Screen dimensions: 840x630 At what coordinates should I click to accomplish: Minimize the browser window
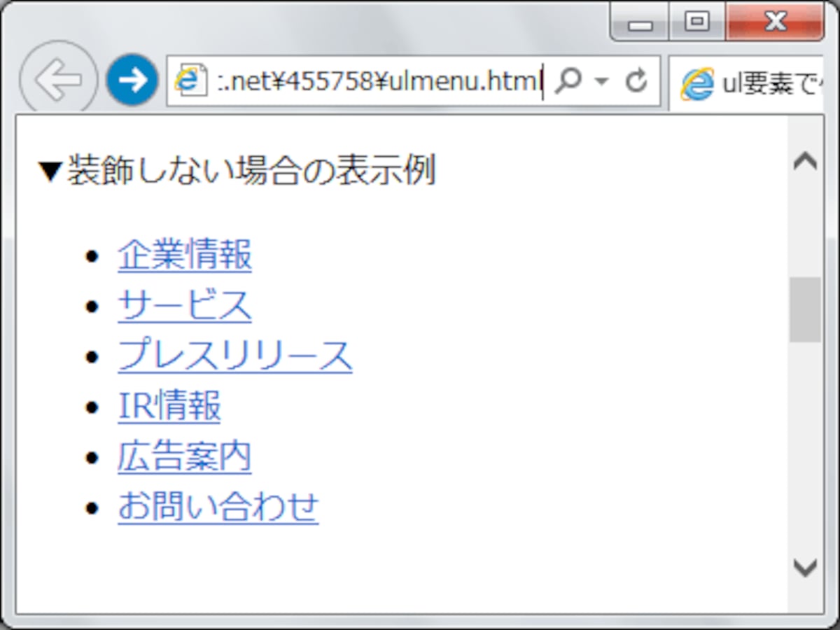[640, 23]
